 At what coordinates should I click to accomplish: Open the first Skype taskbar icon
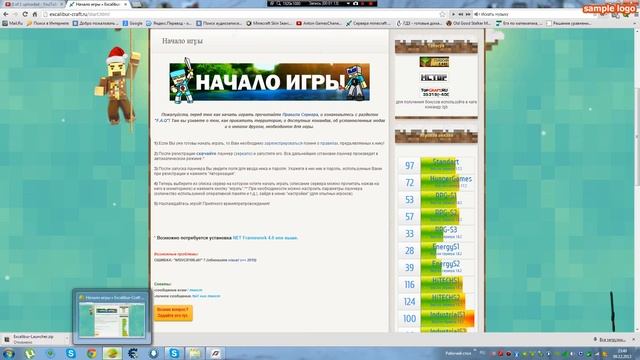71,353
